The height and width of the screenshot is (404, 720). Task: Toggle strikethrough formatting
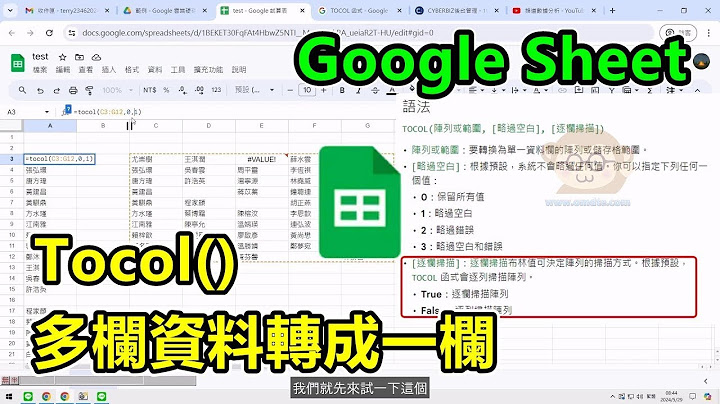tap(375, 90)
